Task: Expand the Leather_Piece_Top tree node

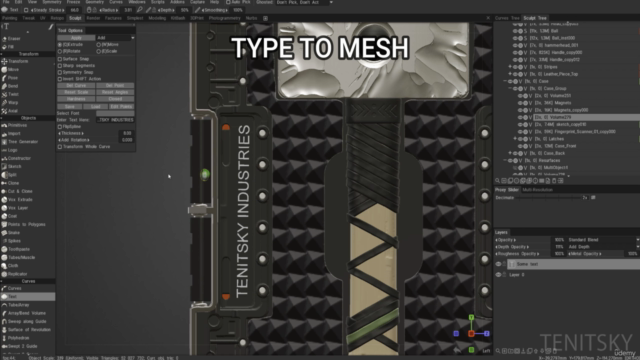Action: pos(510,74)
